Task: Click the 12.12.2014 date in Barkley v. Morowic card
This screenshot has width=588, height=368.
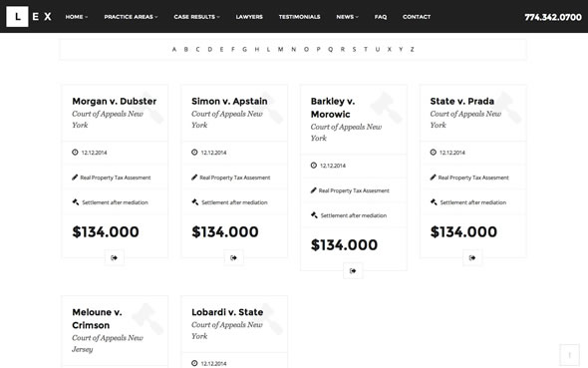Action: [333, 166]
